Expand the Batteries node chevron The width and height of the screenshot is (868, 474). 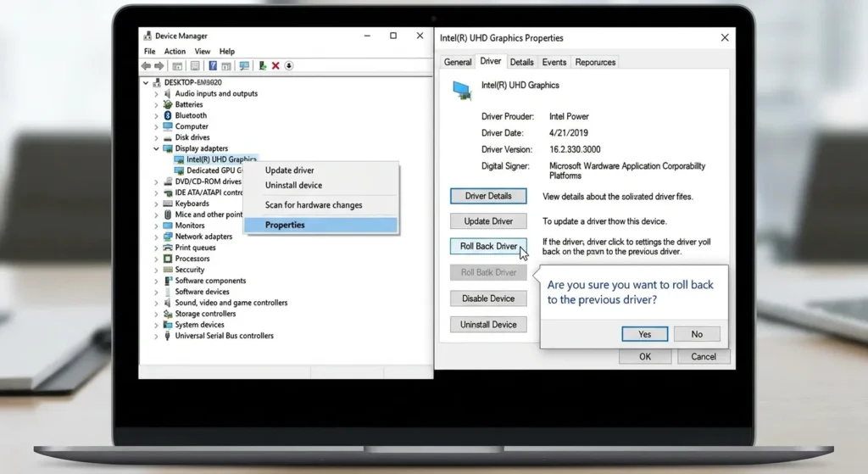click(x=156, y=104)
